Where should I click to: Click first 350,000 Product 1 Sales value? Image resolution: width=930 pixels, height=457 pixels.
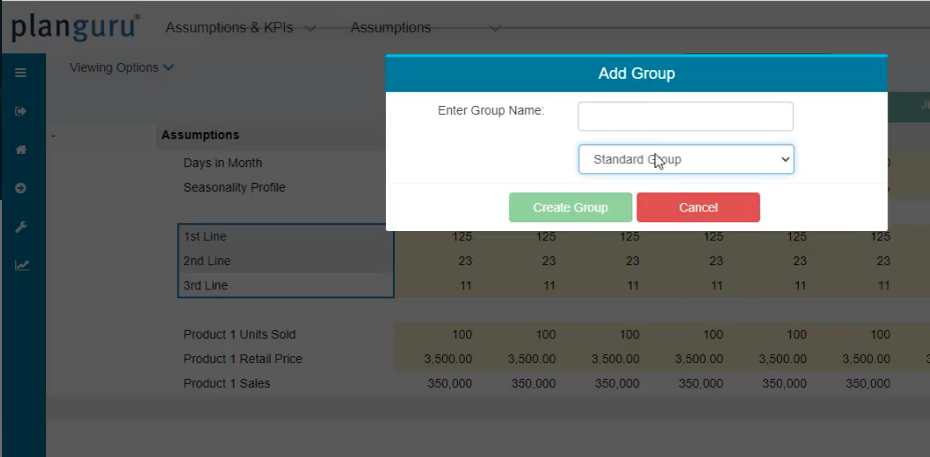point(450,384)
